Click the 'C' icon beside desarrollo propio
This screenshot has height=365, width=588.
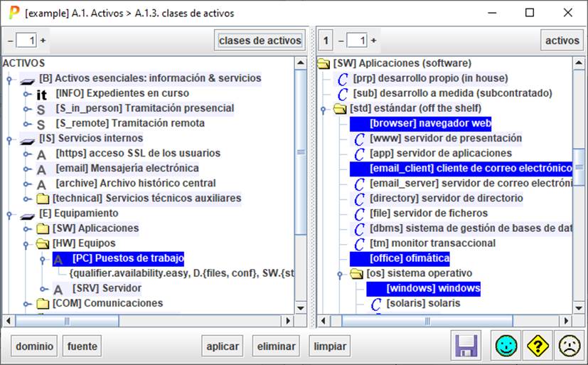(x=343, y=79)
